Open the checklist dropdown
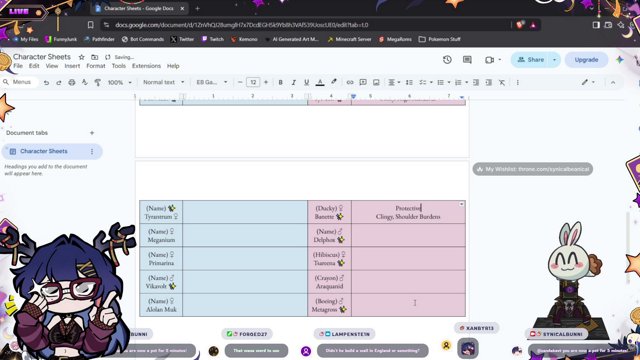The width and height of the screenshot is (640, 360). tap(425, 82)
